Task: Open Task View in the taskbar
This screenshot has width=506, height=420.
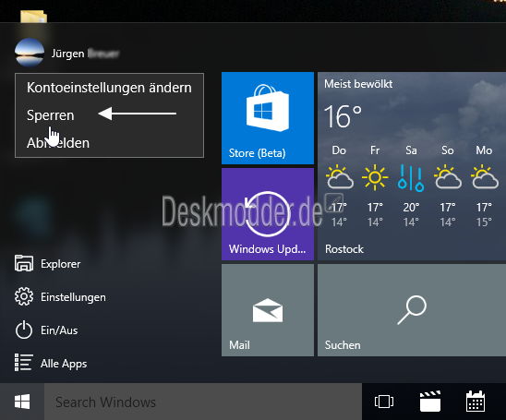Action: pos(384,402)
